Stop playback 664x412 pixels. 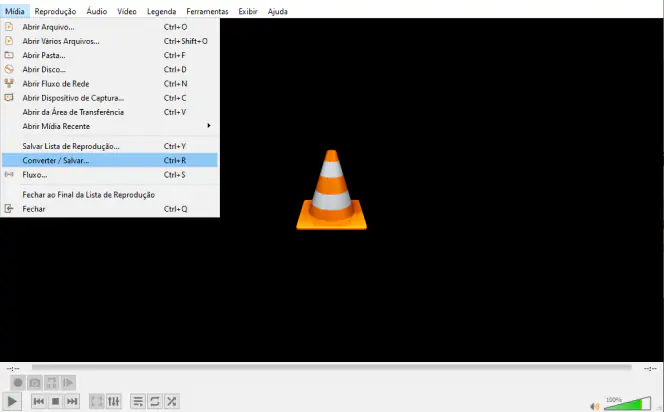(55, 401)
